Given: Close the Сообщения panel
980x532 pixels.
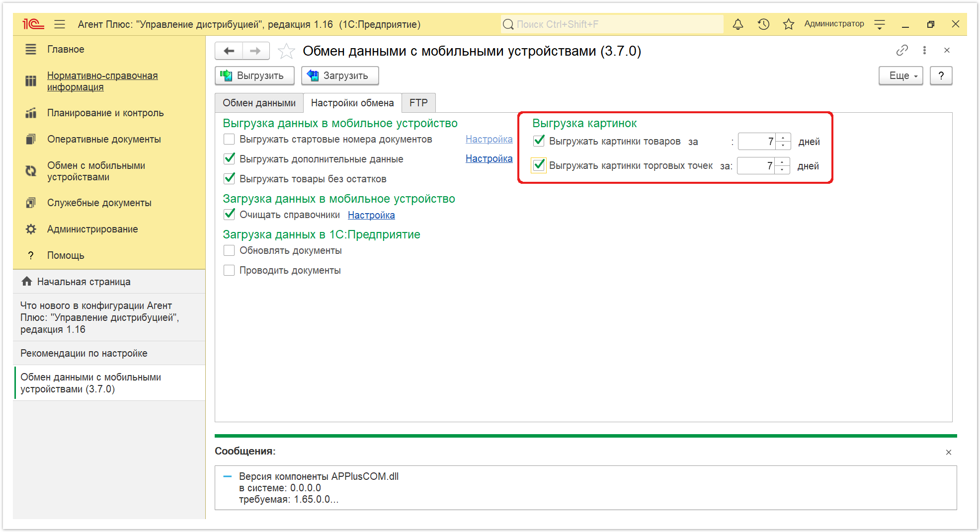Looking at the screenshot, I should [949, 452].
